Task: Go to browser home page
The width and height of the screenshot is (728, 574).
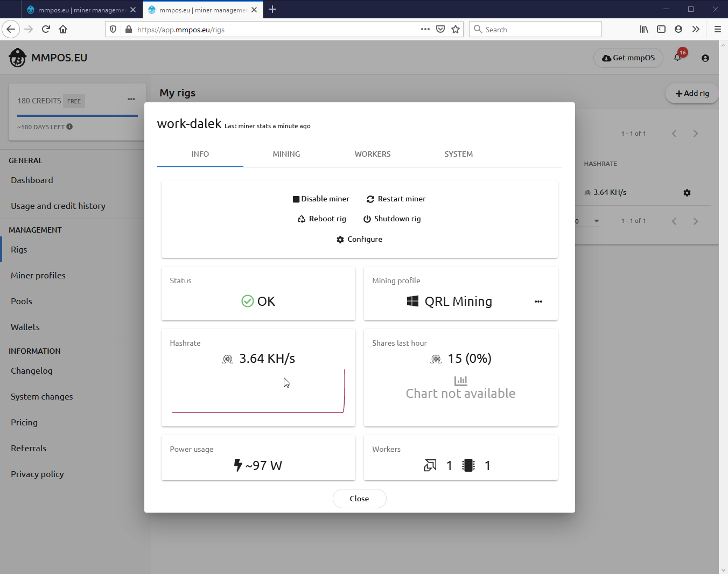Action: point(63,29)
